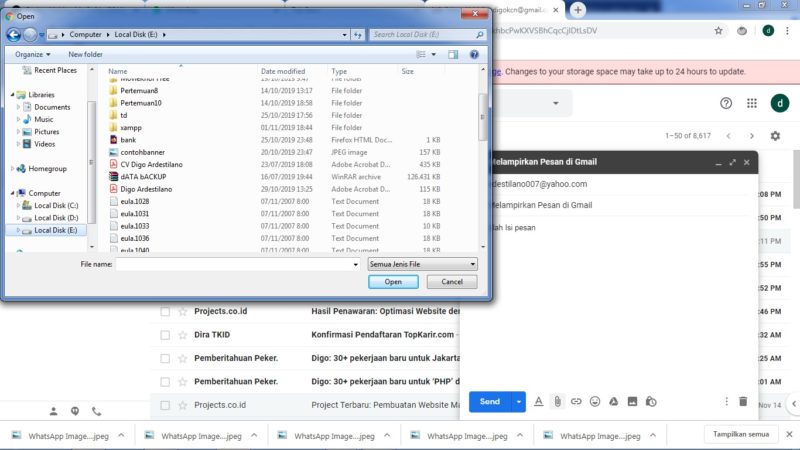Viewport: 800px width, 450px height.
Task: Open view options dropdown arrow in dialog
Action: [433, 54]
